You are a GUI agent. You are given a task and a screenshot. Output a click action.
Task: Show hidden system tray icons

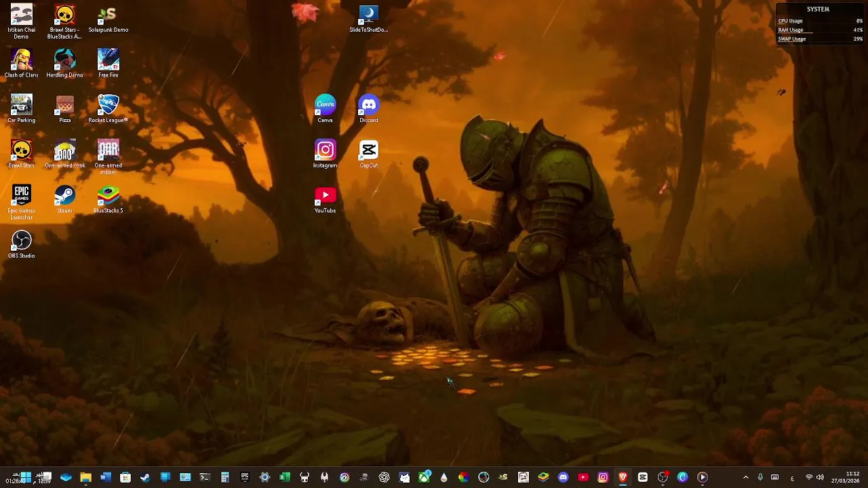746,477
